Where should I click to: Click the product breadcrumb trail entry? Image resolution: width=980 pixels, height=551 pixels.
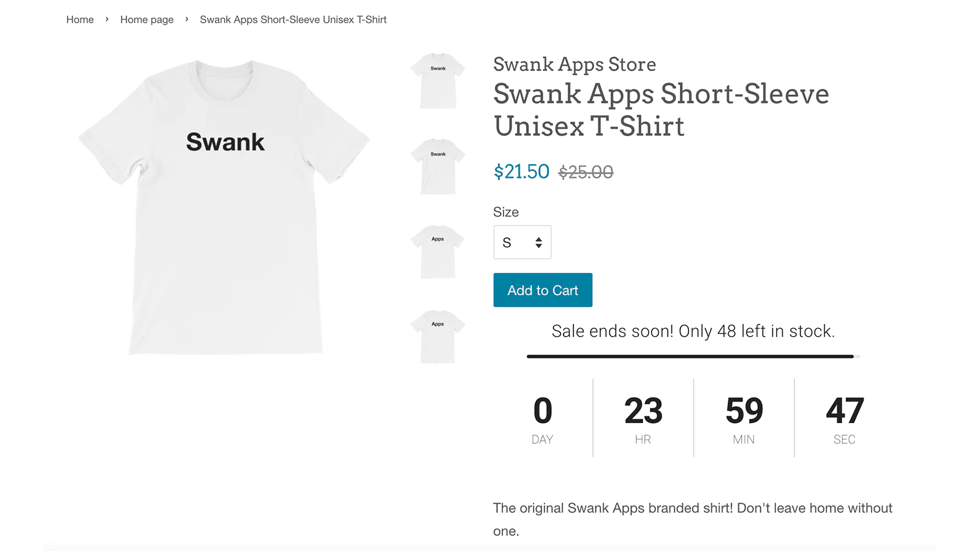point(293,19)
